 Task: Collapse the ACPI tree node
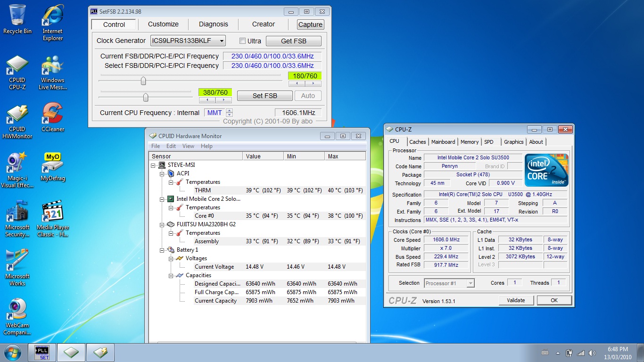[162, 173]
